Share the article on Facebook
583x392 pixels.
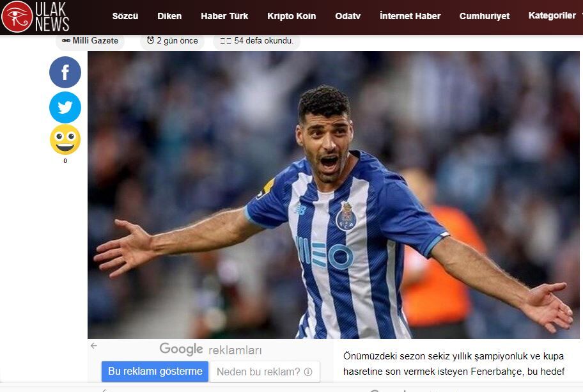[x=65, y=72]
